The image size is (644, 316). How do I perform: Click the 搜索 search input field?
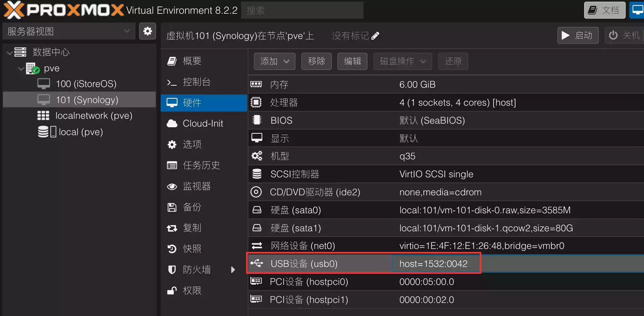(x=302, y=10)
